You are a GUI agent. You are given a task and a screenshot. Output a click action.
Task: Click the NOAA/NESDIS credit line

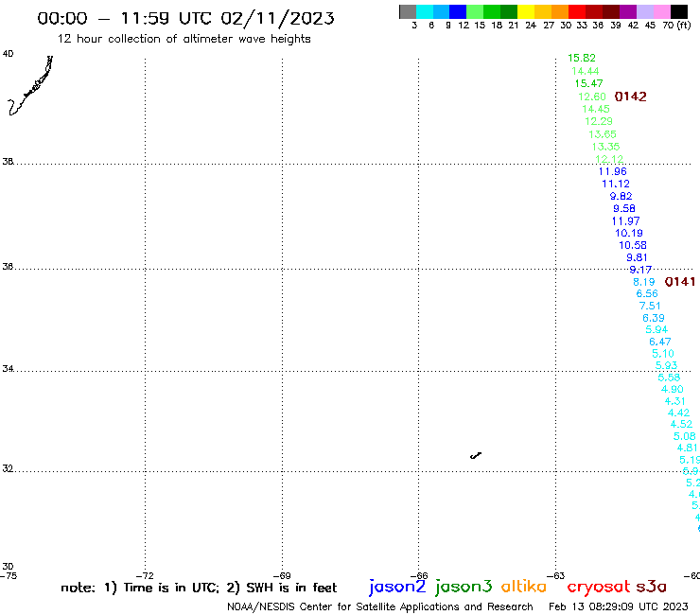(380, 606)
